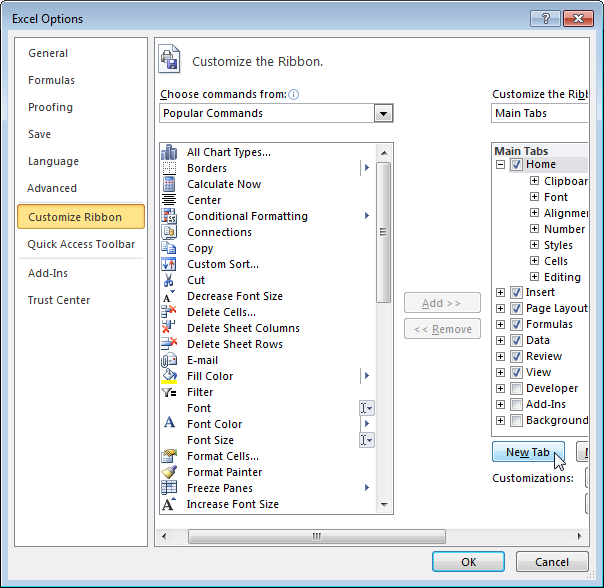Enable the Add-Ins tab checkbox
This screenshot has width=604, height=588.
coord(516,404)
